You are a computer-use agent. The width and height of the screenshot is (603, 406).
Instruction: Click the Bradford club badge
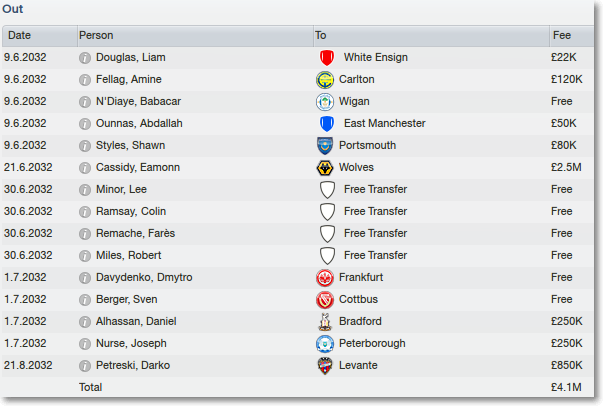coord(325,322)
